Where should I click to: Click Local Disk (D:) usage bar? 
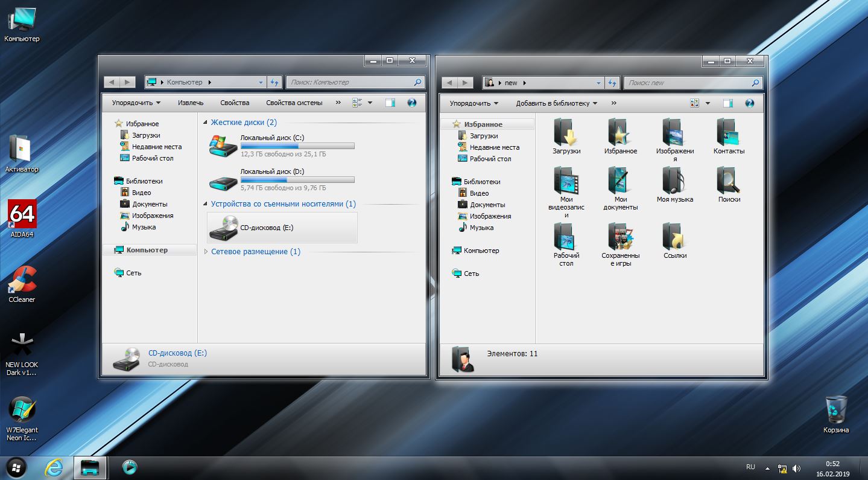pos(297,180)
